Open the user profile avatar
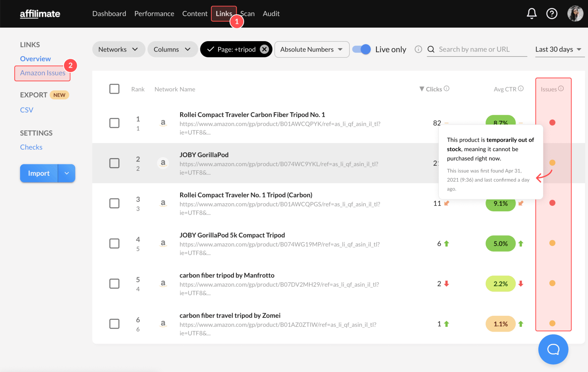588x372 pixels. 575,14
